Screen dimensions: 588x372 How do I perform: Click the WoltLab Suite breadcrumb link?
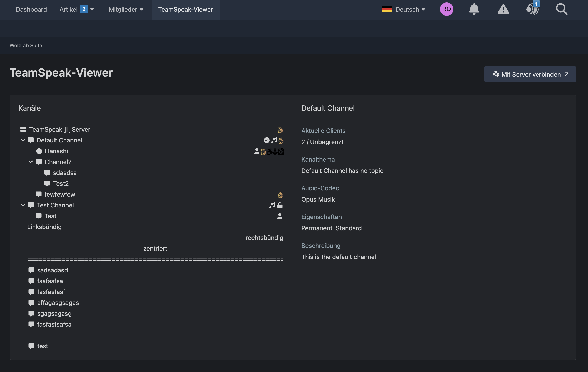(26, 45)
